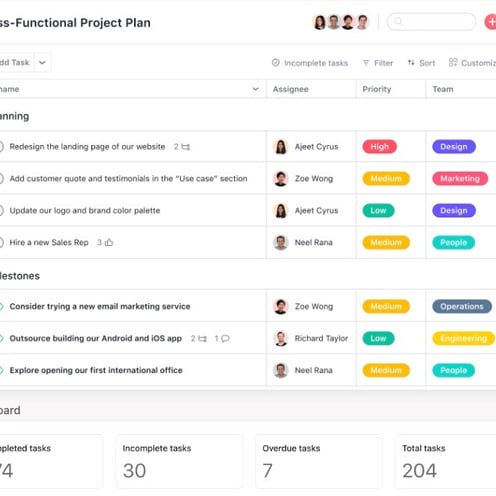This screenshot has height=496, width=496.
Task: Click Medium priority pill on customer quote row
Action: click(x=386, y=179)
